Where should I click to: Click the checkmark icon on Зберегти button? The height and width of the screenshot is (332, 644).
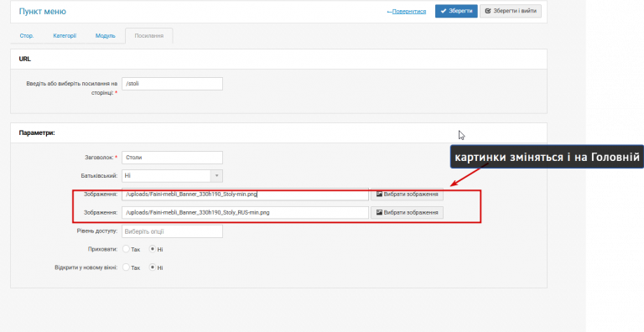coord(443,11)
